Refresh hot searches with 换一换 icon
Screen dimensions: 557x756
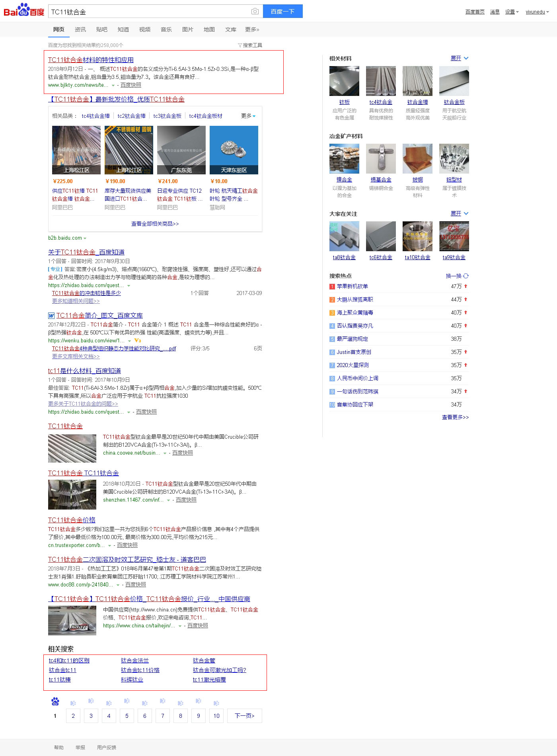[x=466, y=276]
